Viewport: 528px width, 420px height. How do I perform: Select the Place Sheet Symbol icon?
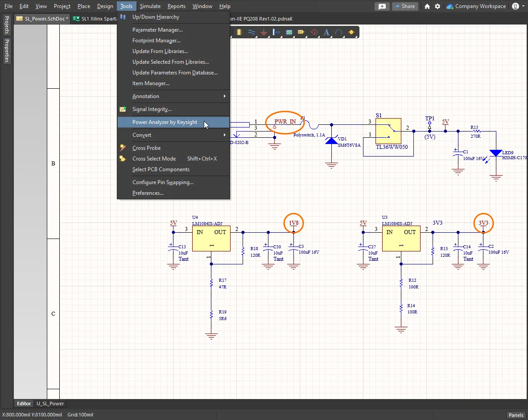(289, 33)
